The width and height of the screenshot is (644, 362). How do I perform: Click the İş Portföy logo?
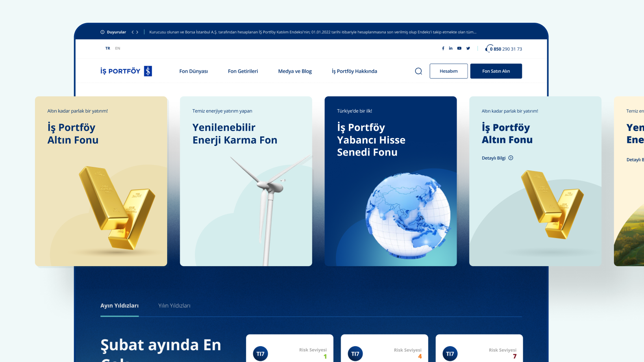point(126,71)
